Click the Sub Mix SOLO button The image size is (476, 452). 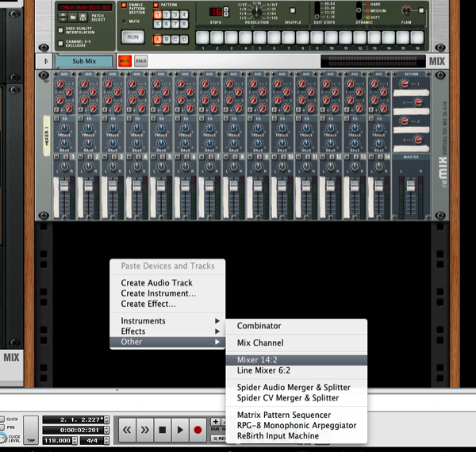tap(140, 61)
